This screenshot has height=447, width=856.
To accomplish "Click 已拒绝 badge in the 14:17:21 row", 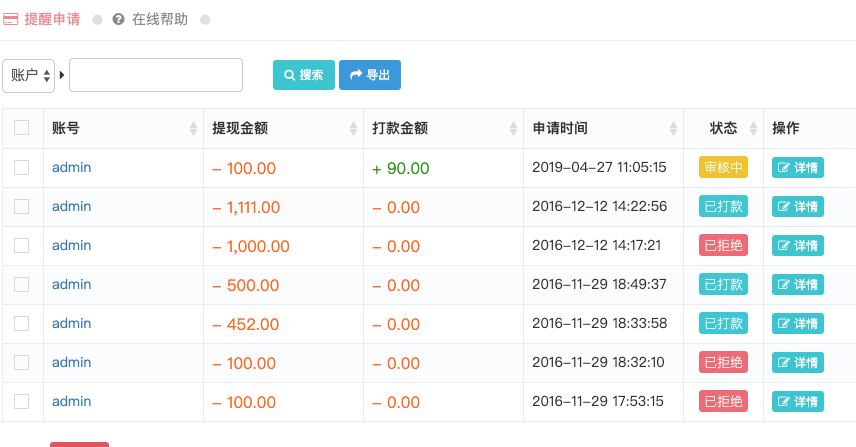I will click(x=723, y=245).
